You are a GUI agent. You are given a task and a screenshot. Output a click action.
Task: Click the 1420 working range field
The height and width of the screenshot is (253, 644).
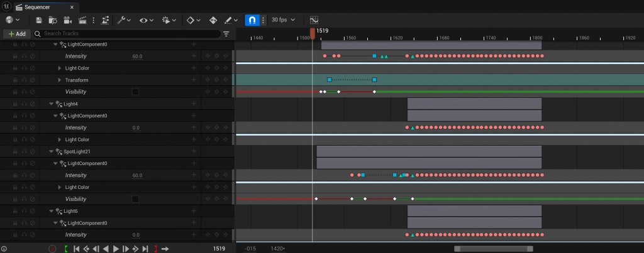277,249
